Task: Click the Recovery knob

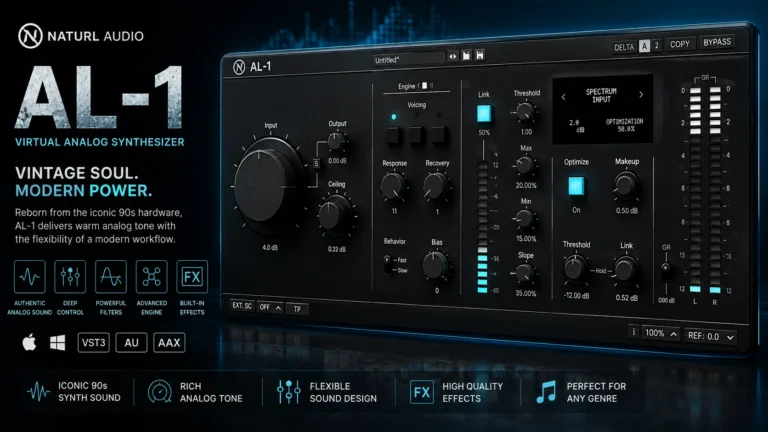Action: click(435, 186)
